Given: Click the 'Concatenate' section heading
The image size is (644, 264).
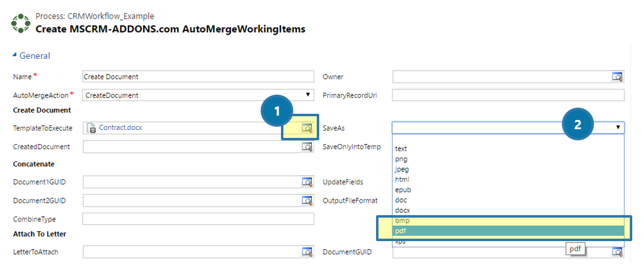Looking at the screenshot, I should tap(34, 164).
